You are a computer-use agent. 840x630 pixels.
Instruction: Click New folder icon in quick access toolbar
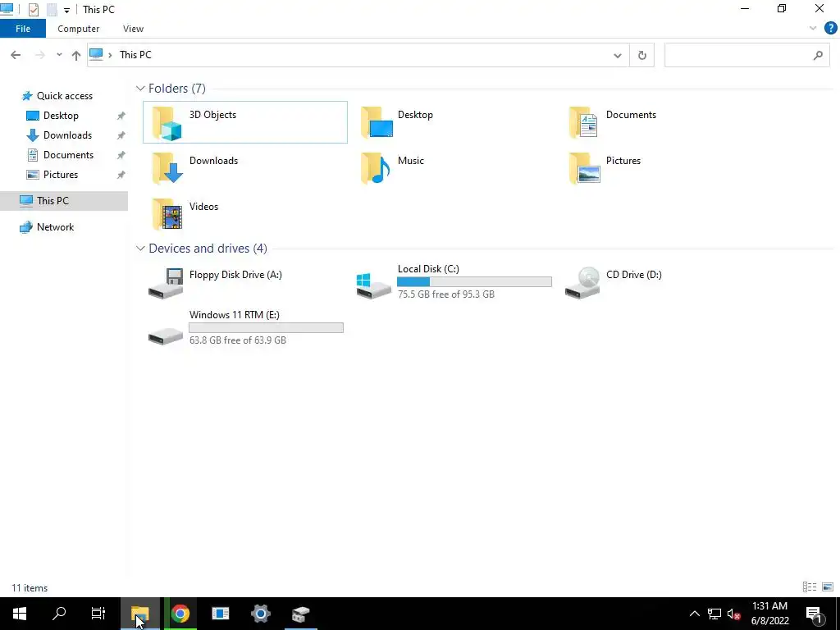52,10
